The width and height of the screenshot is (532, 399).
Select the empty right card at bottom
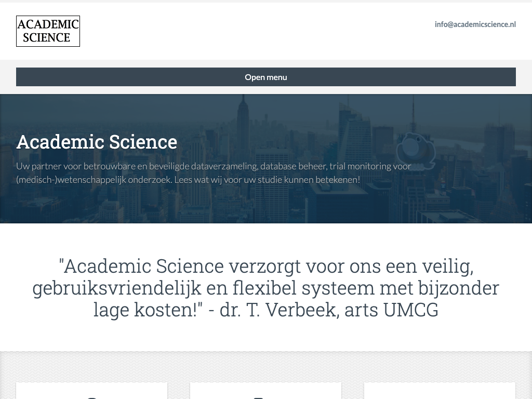(440, 391)
